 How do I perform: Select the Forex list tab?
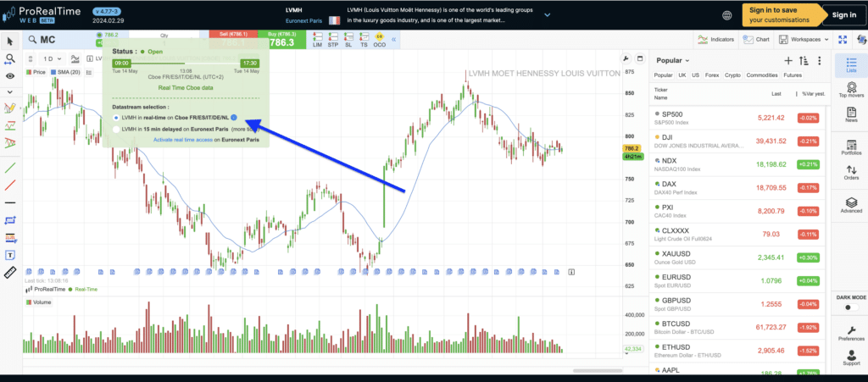coord(712,75)
